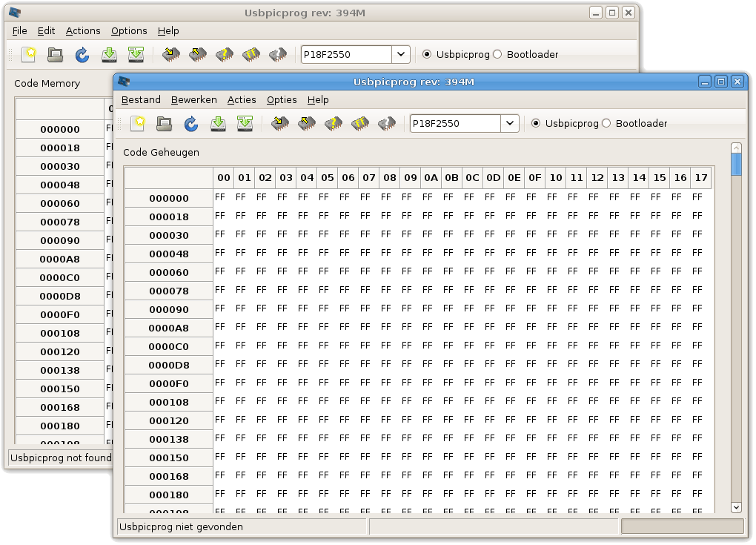The height and width of the screenshot is (545, 756).
Task: Click column header 0A in Dutch window
Action: [431, 178]
